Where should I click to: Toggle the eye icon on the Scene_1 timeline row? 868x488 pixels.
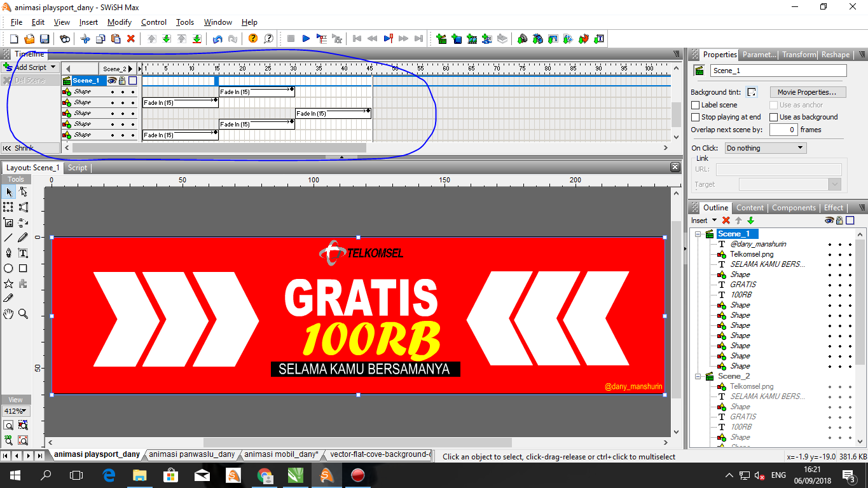112,81
